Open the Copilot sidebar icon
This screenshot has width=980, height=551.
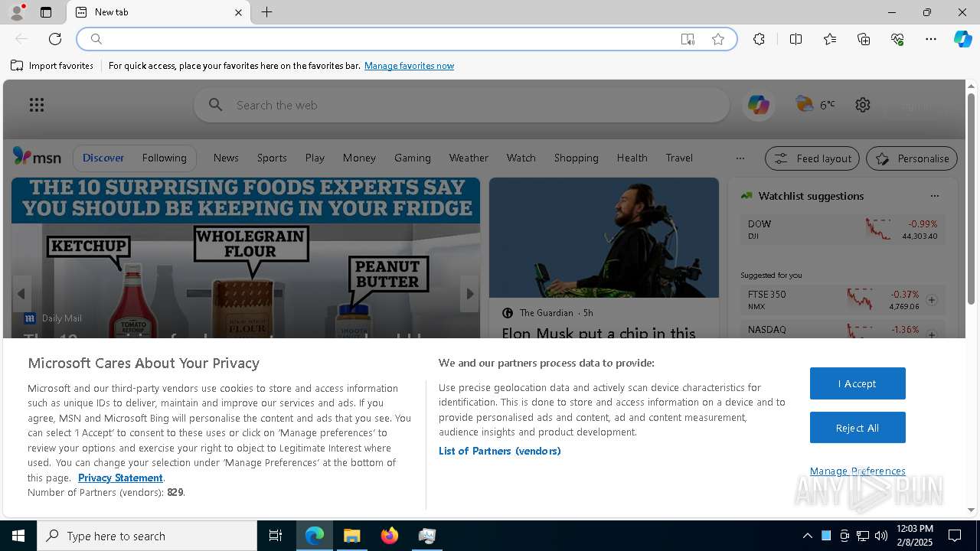coord(962,39)
